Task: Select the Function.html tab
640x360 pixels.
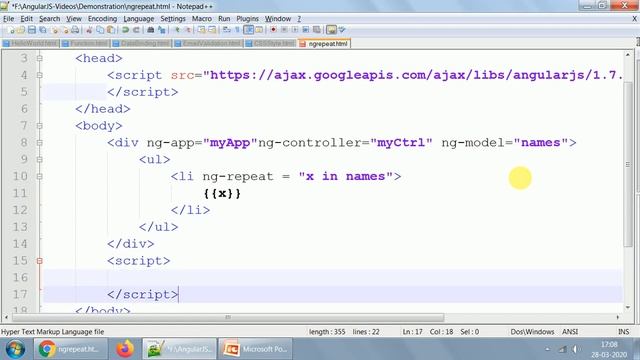Action: point(85,43)
